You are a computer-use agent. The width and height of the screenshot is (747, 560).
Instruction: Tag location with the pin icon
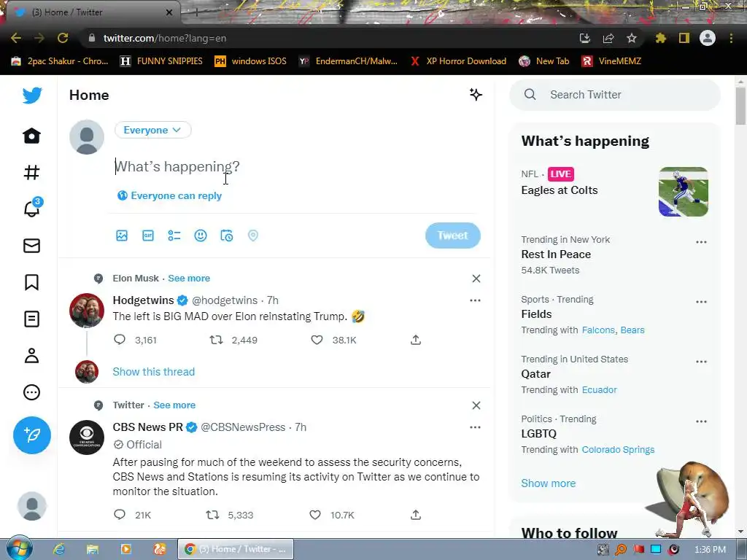coord(253,236)
